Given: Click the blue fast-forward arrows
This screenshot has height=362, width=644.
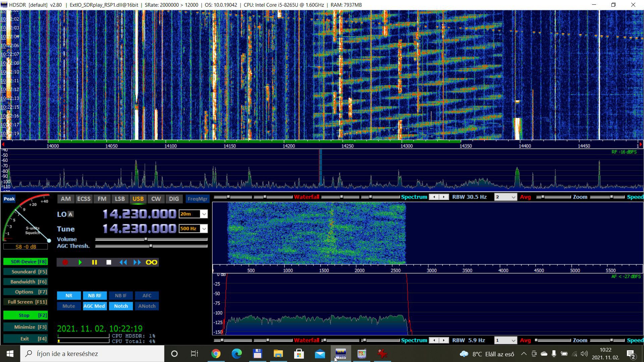Looking at the screenshot, I should (x=137, y=262).
